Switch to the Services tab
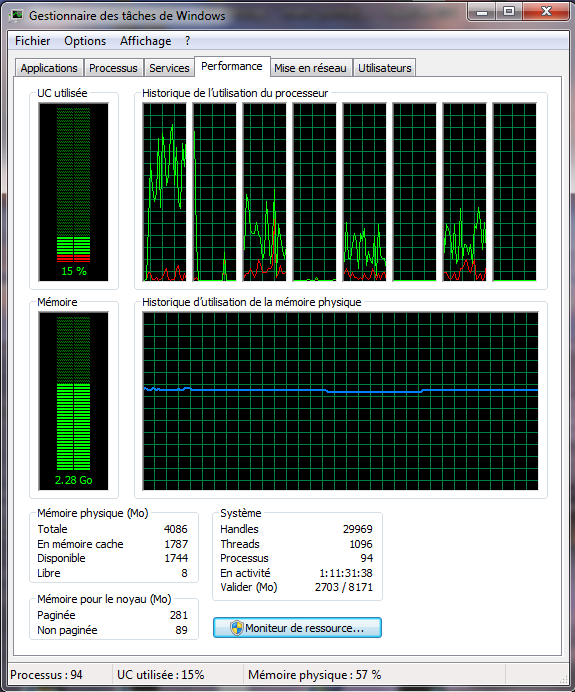 tap(169, 68)
